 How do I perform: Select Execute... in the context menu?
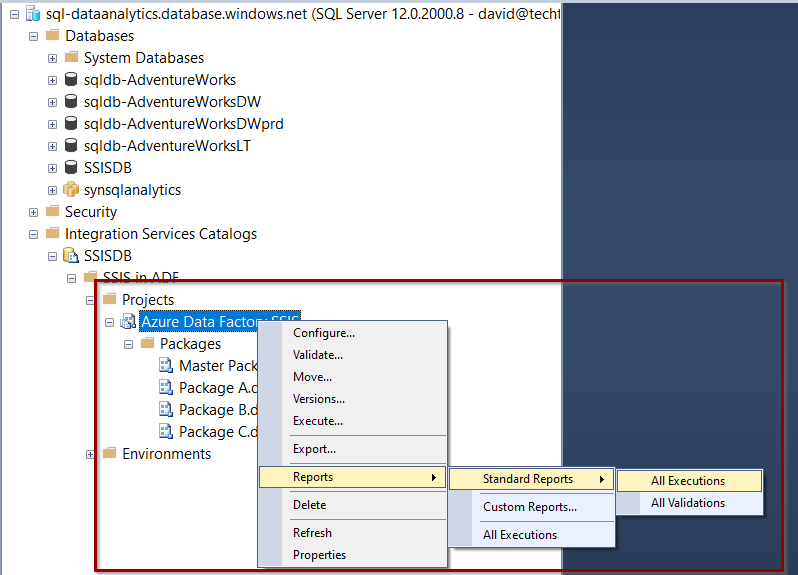[x=353, y=421]
